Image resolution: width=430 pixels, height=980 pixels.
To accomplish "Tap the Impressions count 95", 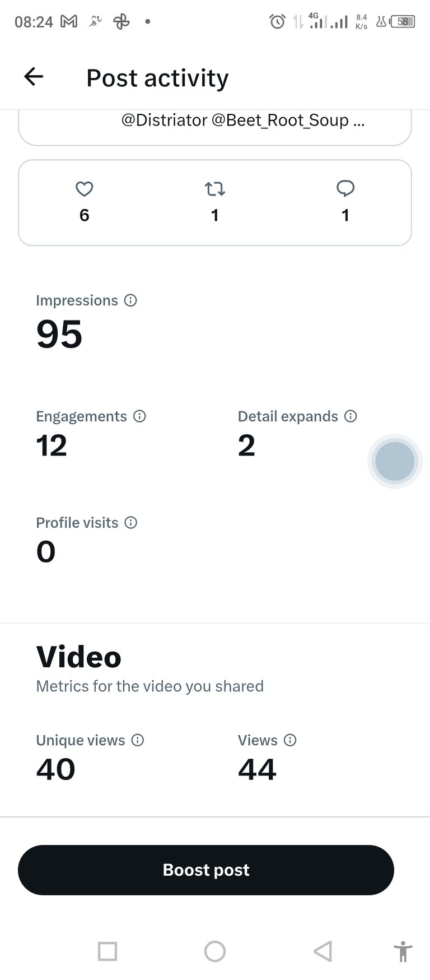I will click(59, 335).
